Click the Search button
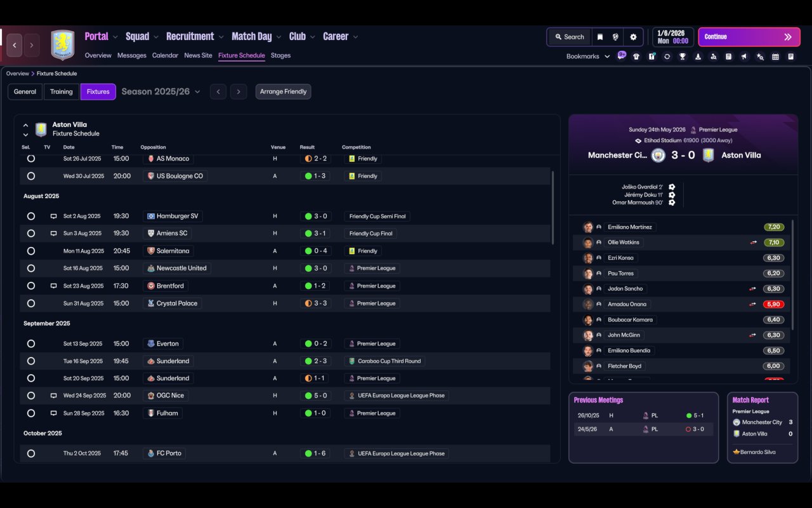812x508 pixels. [x=569, y=37]
